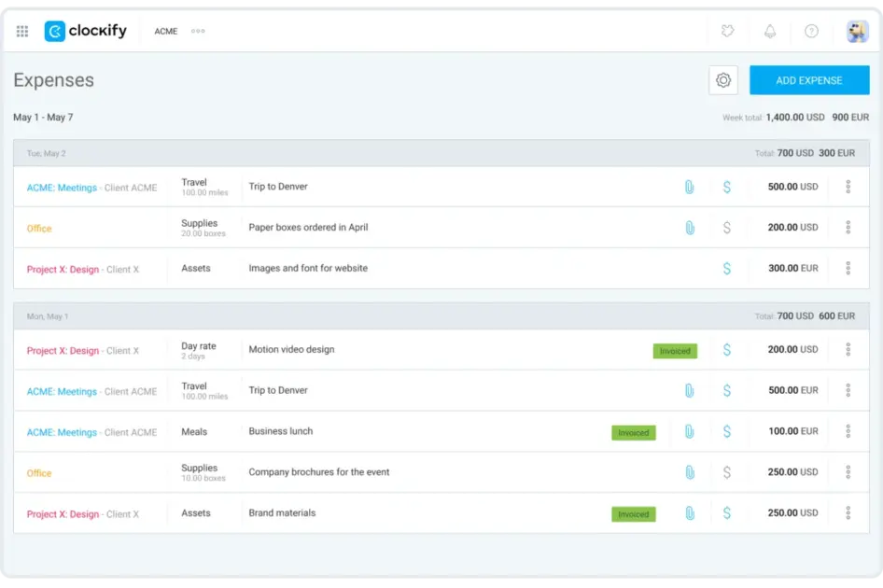Image resolution: width=883 pixels, height=588 pixels.
Task: Click amount 300.00 EUR
Action: coord(792,269)
